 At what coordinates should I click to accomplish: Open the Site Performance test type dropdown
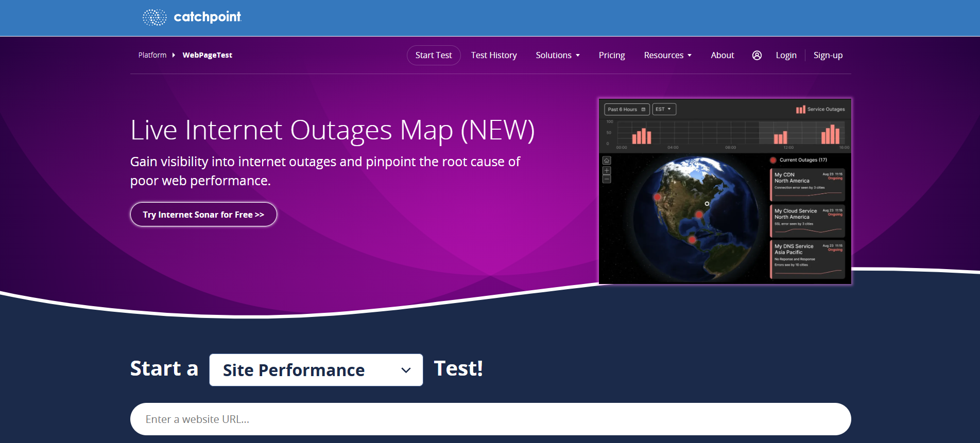tap(316, 370)
